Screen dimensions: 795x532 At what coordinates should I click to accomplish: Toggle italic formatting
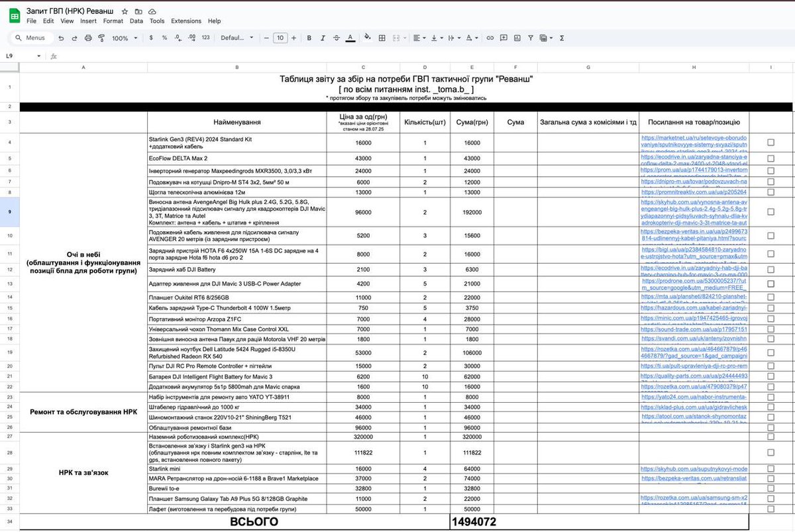coord(324,38)
